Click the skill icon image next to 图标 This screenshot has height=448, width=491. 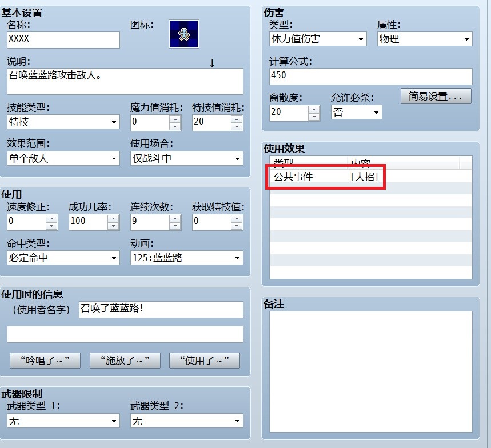pyautogui.click(x=184, y=34)
